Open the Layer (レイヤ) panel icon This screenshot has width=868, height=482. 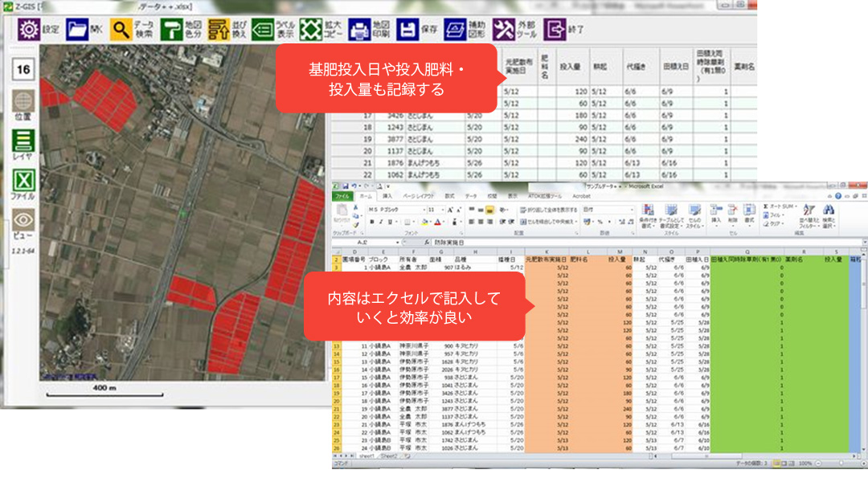click(x=23, y=141)
